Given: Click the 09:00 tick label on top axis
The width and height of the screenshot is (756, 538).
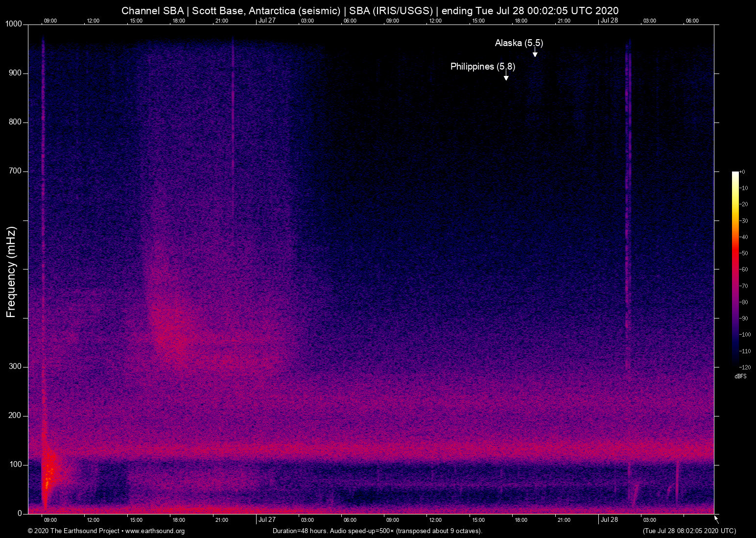Looking at the screenshot, I should click(50, 21).
